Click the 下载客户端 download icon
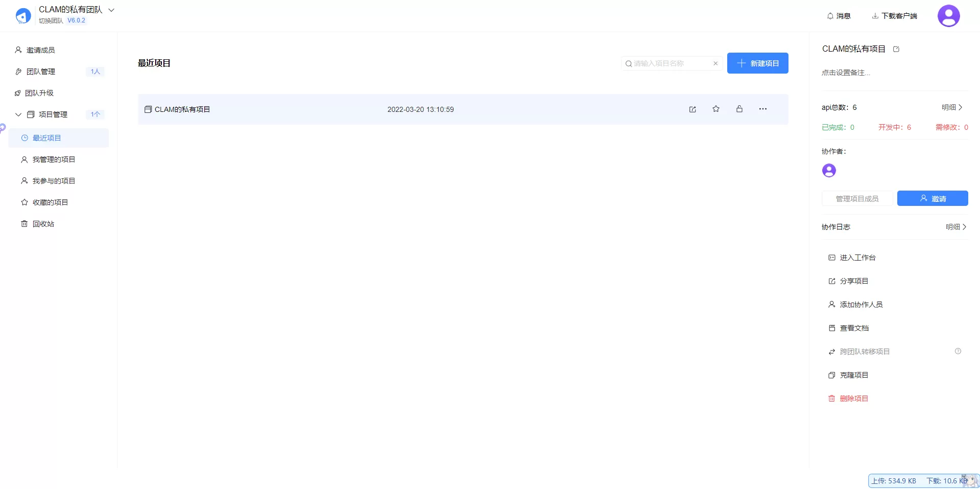This screenshot has height=489, width=980. (x=875, y=16)
